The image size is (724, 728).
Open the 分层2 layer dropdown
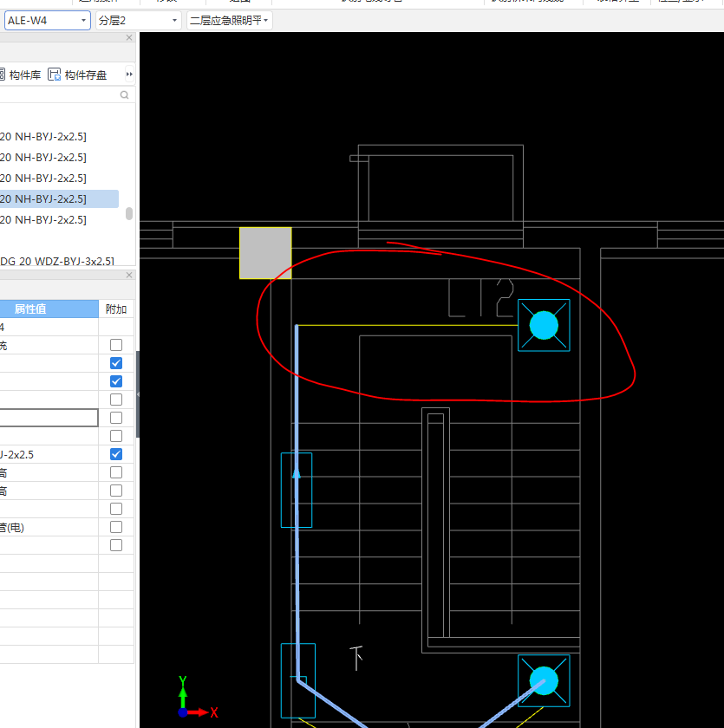138,21
